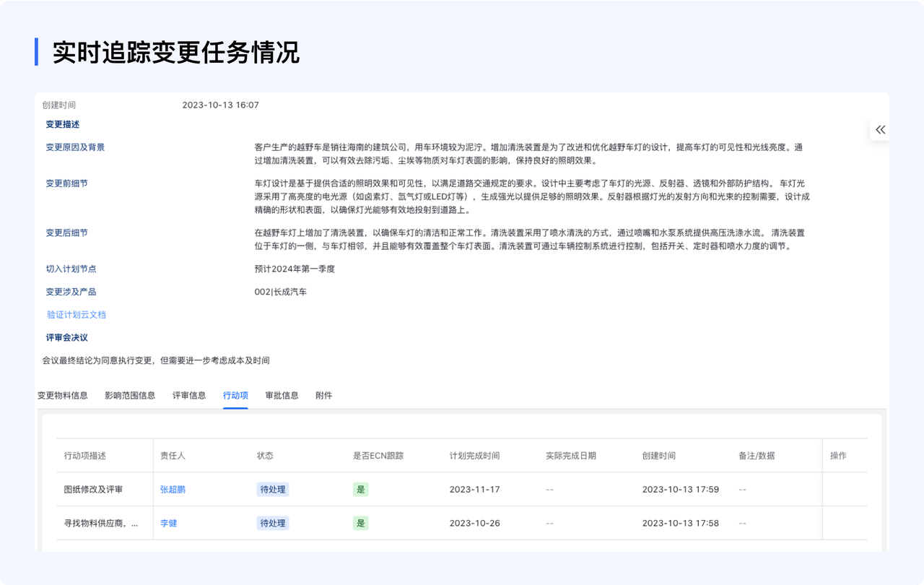Open the 审批信息 tab

pos(282,395)
